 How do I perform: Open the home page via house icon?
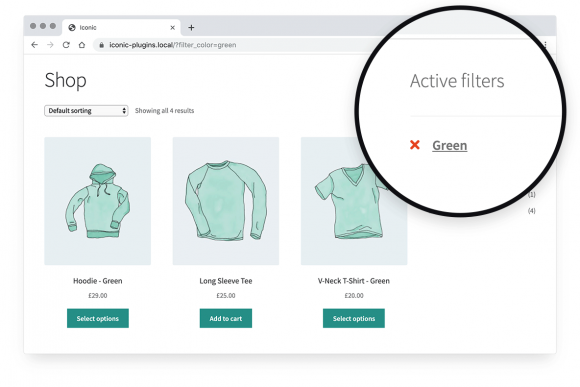click(82, 45)
